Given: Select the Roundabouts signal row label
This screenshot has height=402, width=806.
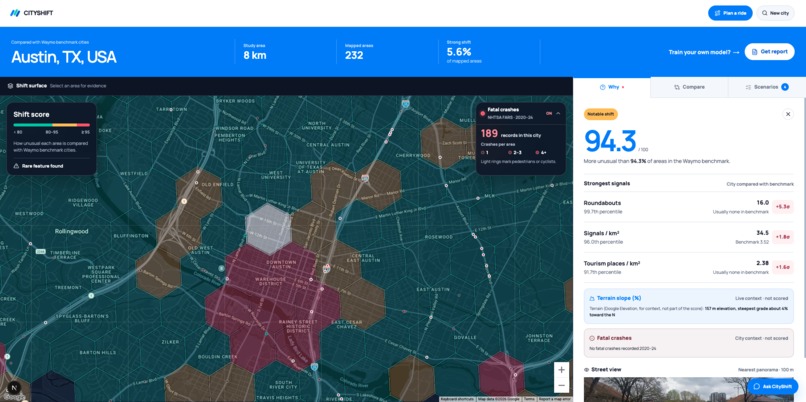Looking at the screenshot, I should click(x=602, y=203).
